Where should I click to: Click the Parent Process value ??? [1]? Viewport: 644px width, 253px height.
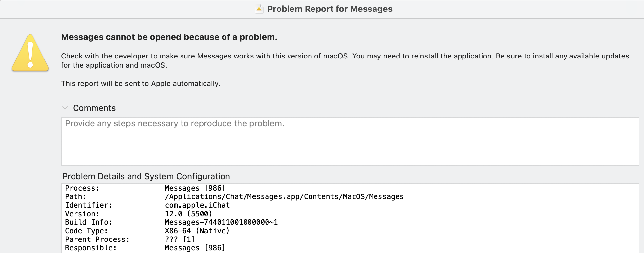[180, 239]
